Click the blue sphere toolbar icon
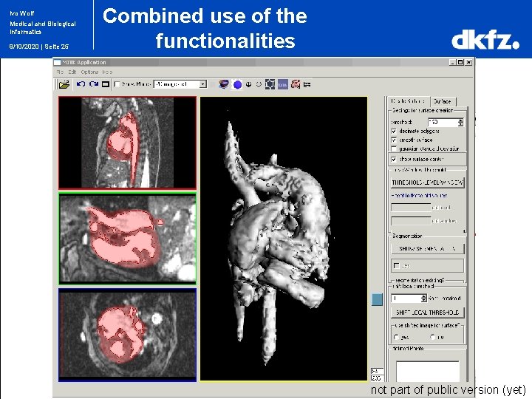This screenshot has height=399, width=532. point(237,84)
